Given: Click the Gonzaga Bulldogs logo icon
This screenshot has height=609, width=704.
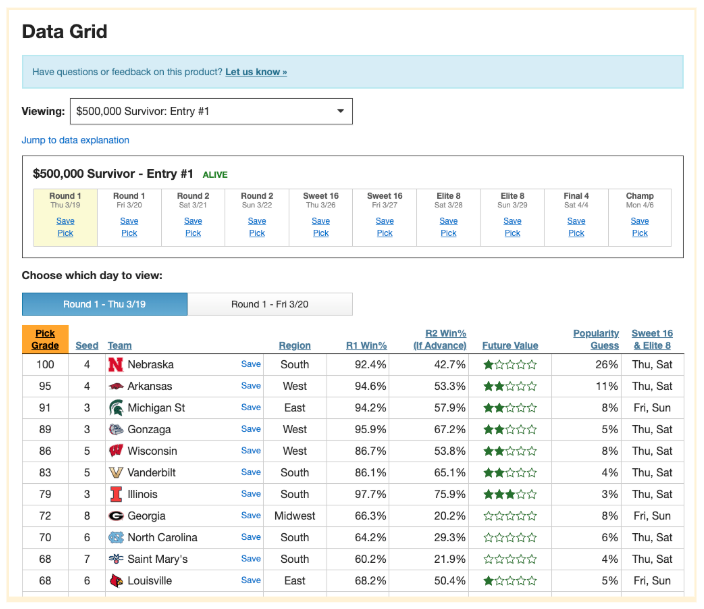Looking at the screenshot, I should [116, 430].
